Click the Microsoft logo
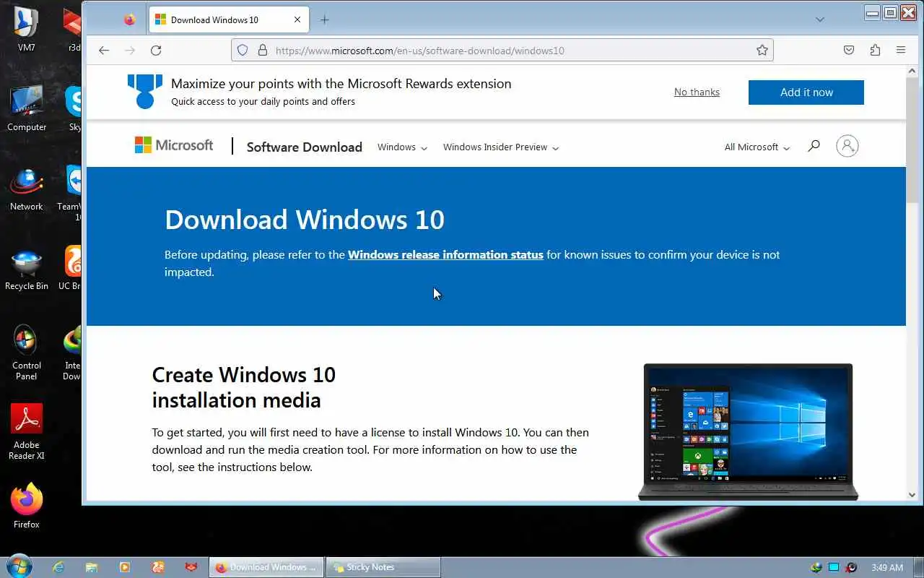This screenshot has width=924, height=578. [174, 145]
